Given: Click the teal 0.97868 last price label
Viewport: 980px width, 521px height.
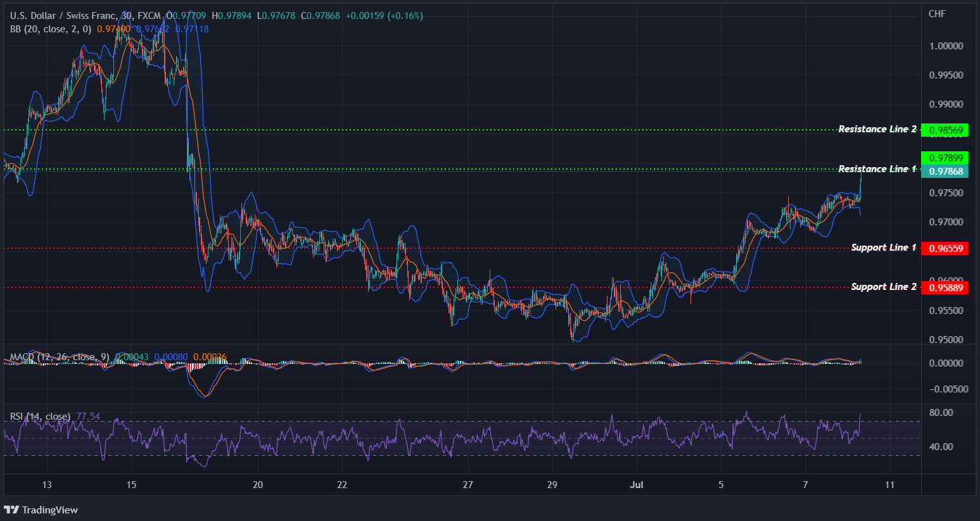Looking at the screenshot, I should pyautogui.click(x=945, y=171).
